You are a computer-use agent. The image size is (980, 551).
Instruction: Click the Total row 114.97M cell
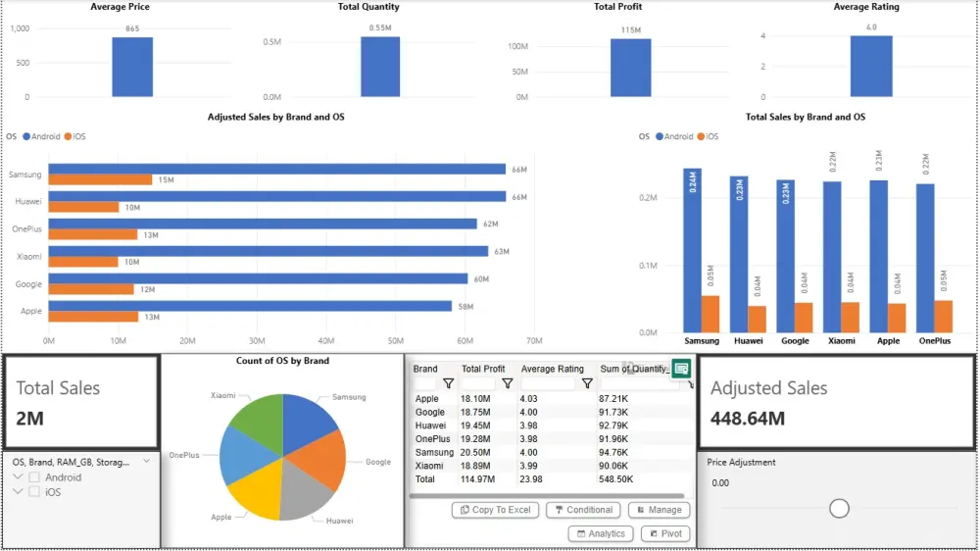point(477,479)
